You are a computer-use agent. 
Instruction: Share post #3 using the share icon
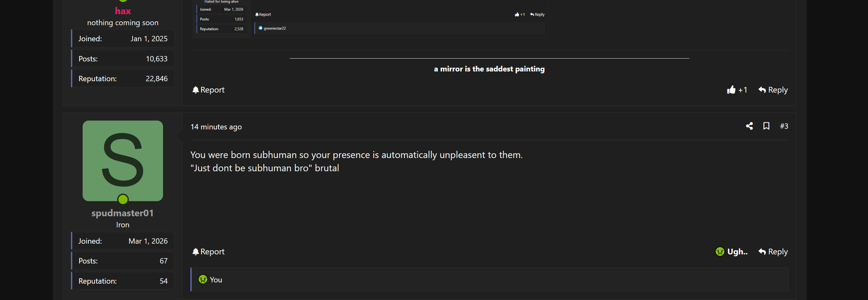pos(749,126)
